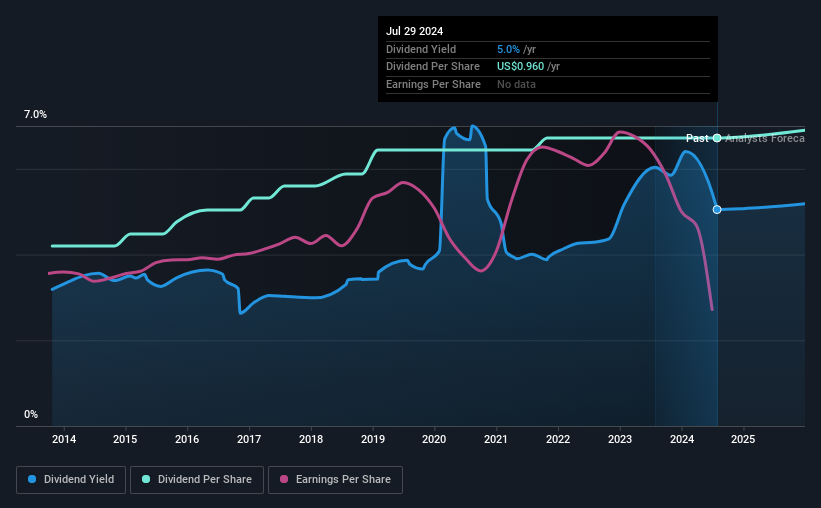
Task: Click the 5.0% dividend yield tooltip value
Action: 508,49
